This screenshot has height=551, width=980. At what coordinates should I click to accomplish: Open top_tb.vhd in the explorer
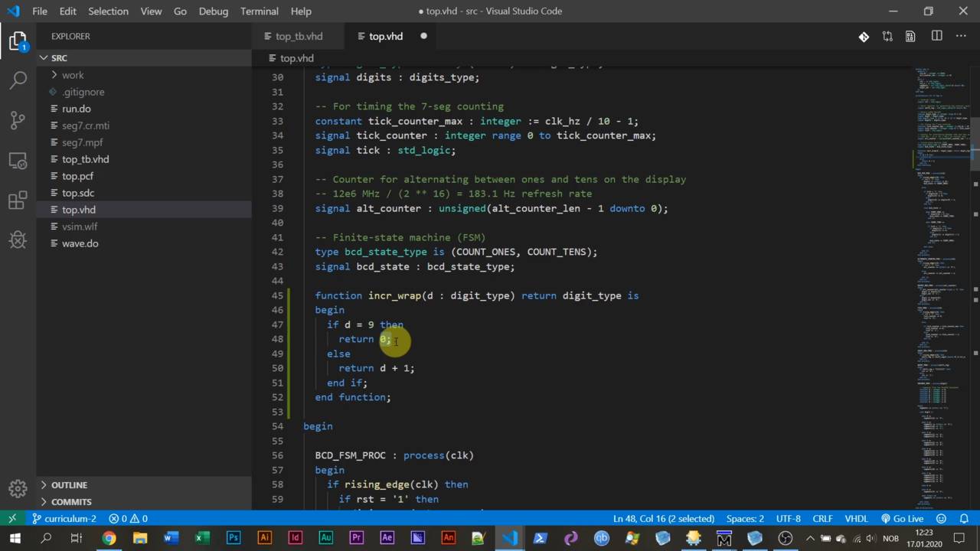click(144, 159)
